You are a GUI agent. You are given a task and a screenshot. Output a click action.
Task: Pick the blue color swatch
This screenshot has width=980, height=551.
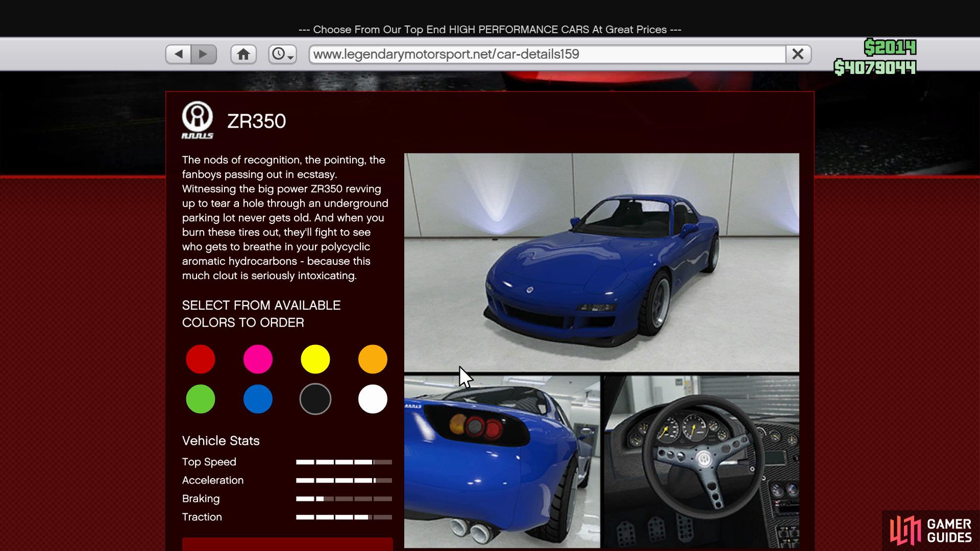tap(258, 399)
